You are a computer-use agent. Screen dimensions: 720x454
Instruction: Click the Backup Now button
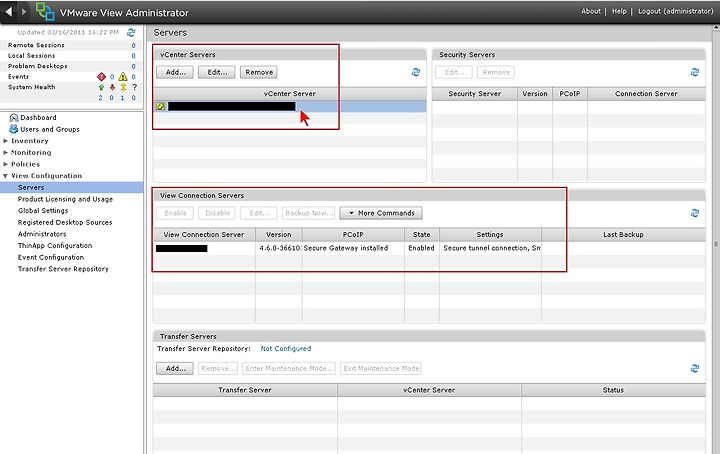click(x=308, y=213)
